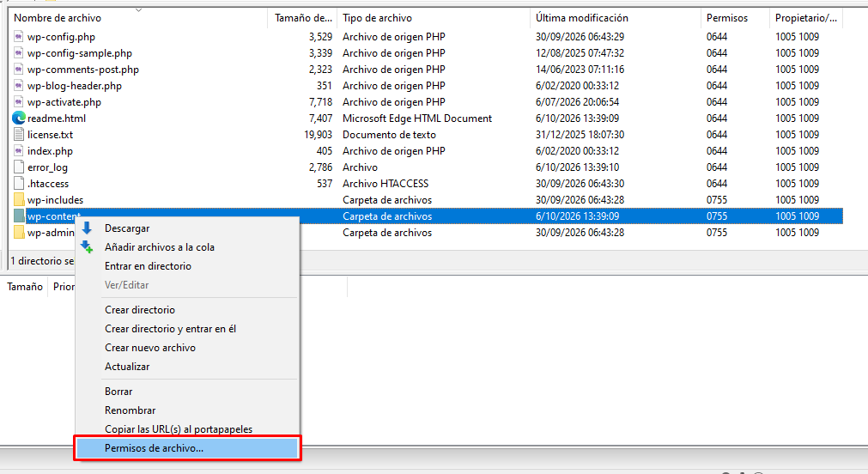Select Borrar in the context menu
Viewport: 868px width, 474px height.
point(118,391)
